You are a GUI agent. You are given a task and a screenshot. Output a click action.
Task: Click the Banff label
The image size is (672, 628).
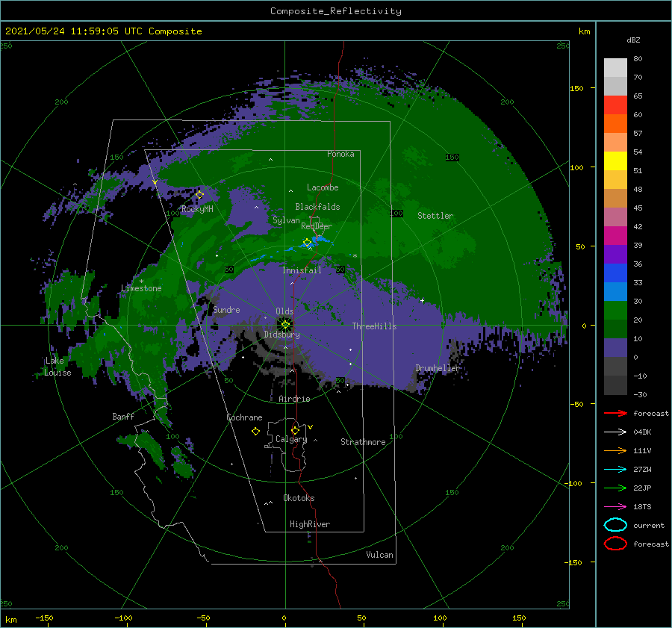point(123,416)
